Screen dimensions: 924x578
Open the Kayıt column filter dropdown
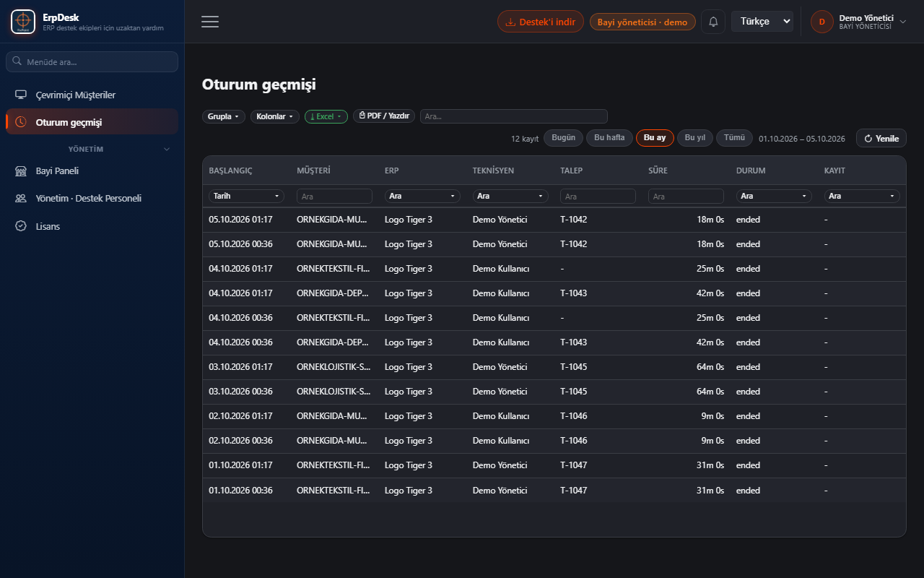point(862,196)
